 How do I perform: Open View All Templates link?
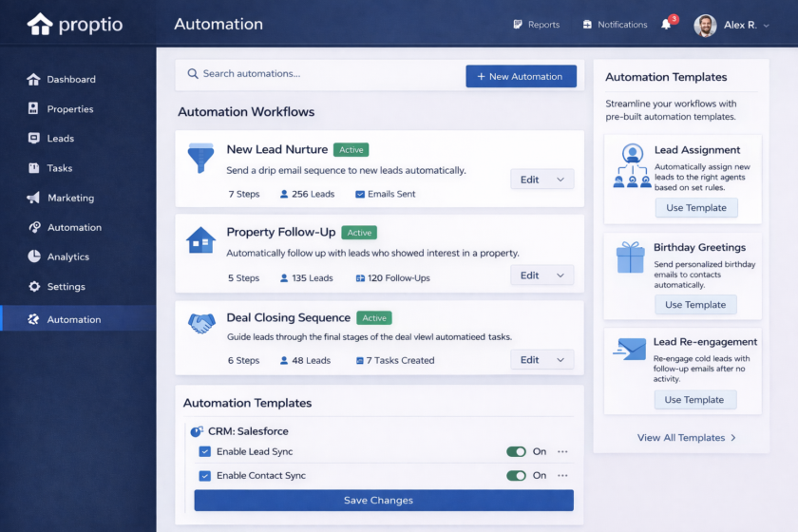pos(686,438)
